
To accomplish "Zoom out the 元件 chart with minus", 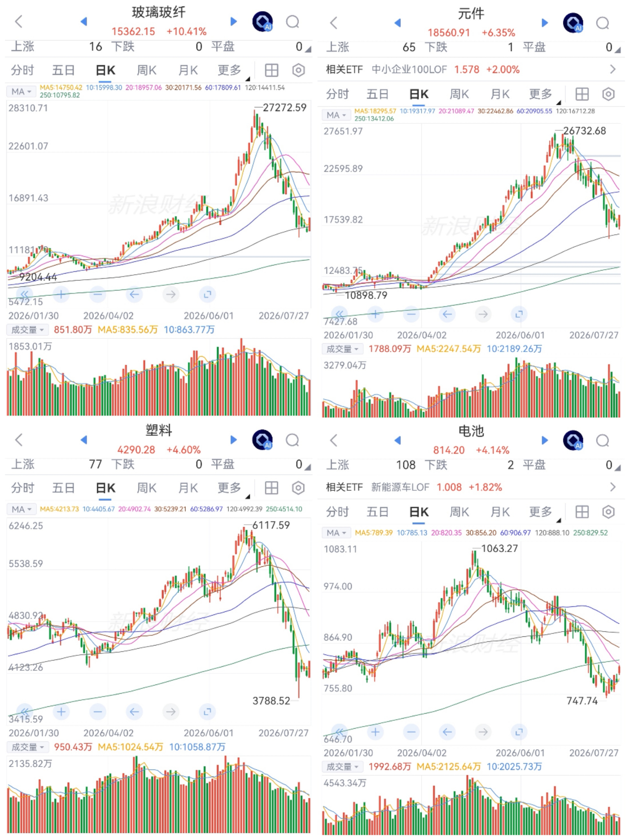I will point(411,314).
